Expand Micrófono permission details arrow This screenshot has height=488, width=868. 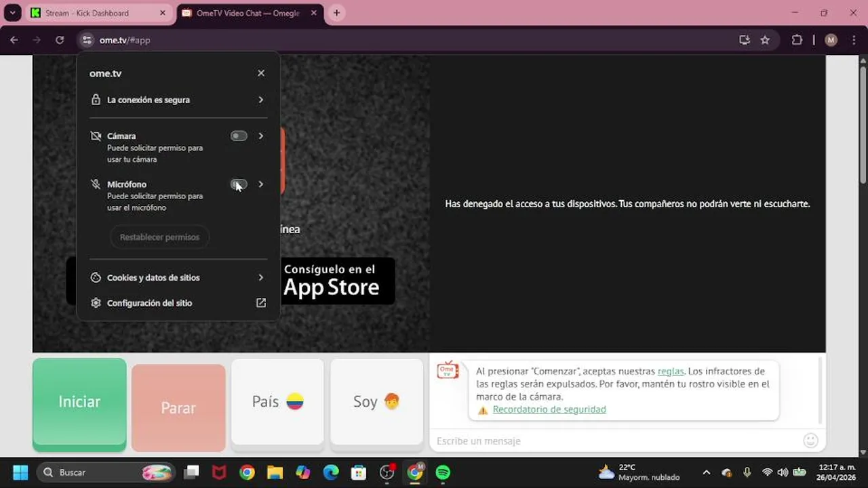(261, 184)
